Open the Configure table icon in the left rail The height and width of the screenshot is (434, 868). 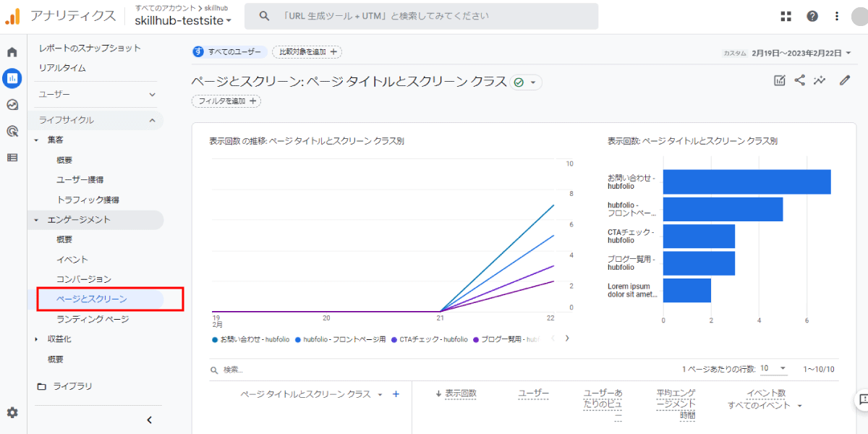click(x=12, y=157)
